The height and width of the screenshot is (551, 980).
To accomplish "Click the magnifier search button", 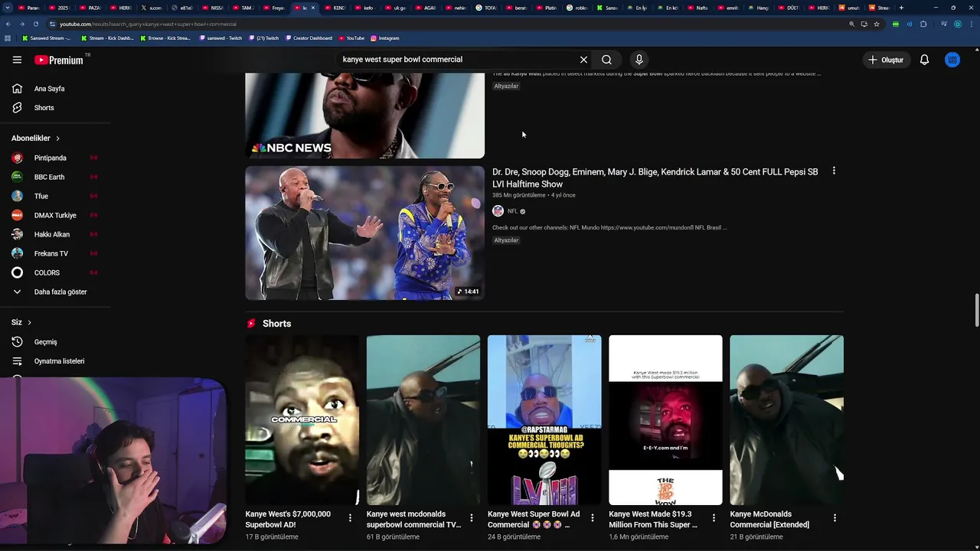I will click(x=606, y=60).
